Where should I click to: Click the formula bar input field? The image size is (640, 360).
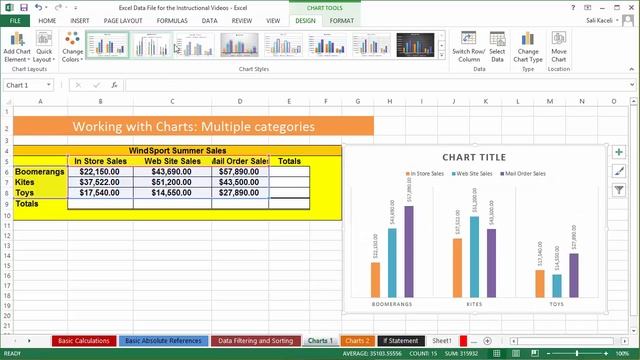coord(376,85)
